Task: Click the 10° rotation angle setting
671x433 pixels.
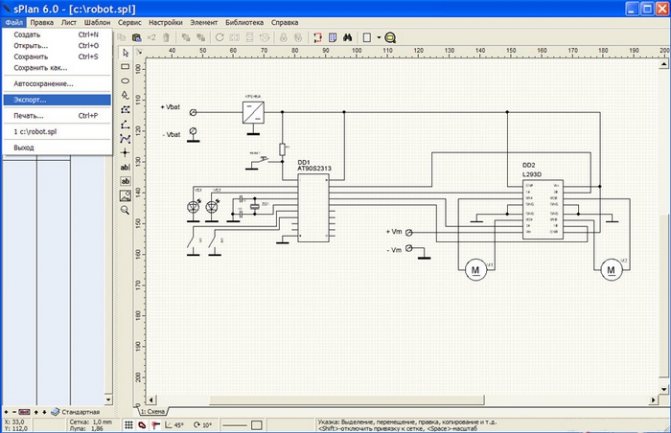Action: [206, 426]
